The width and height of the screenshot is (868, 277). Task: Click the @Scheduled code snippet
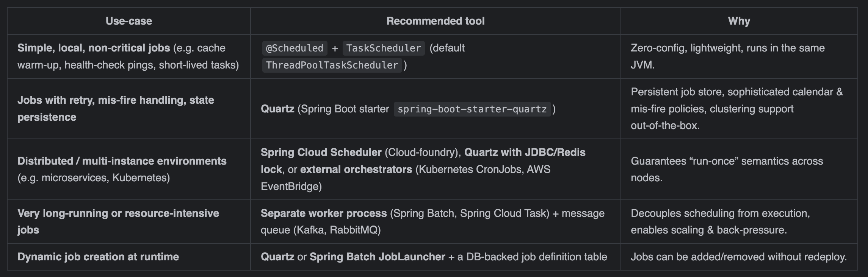tap(295, 48)
